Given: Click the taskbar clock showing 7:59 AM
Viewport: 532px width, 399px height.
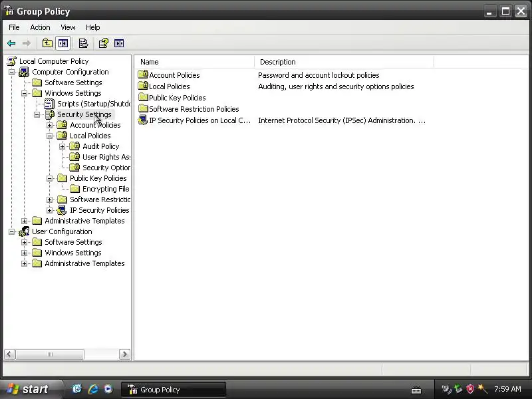Looking at the screenshot, I should (507, 389).
